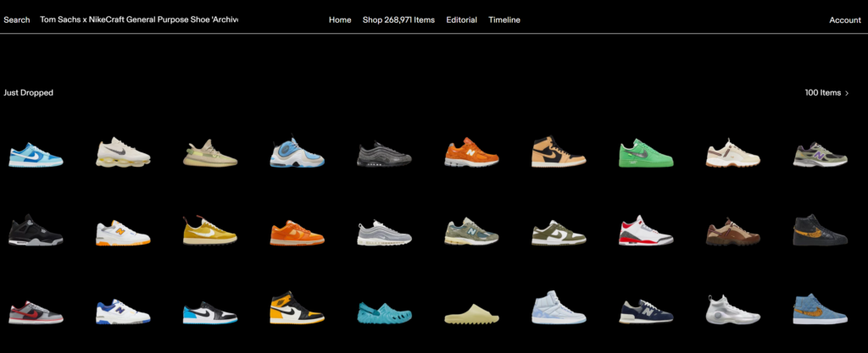Click the Search label in the header
This screenshot has height=353, width=868.
[x=17, y=19]
